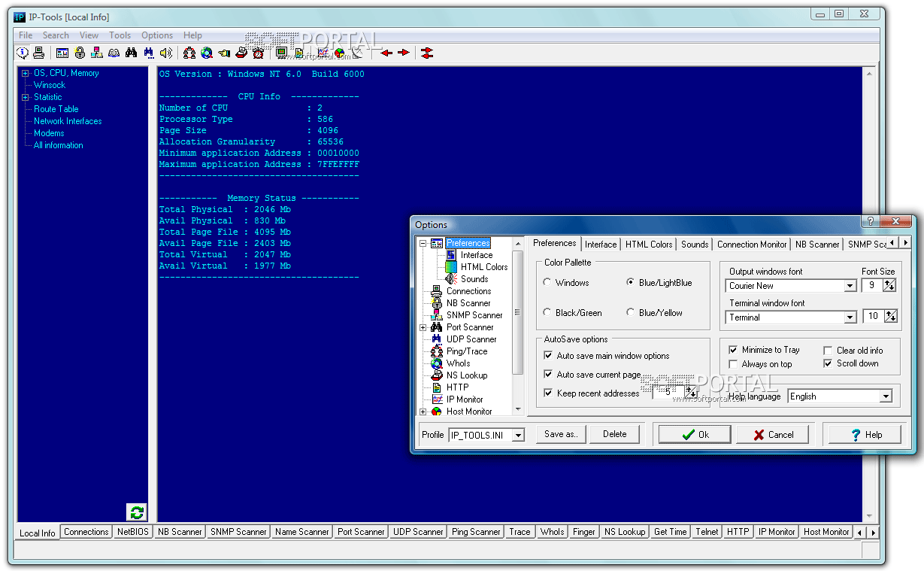The width and height of the screenshot is (924, 571).
Task: Switch to the Connection Monitor options tab
Action: (751, 244)
